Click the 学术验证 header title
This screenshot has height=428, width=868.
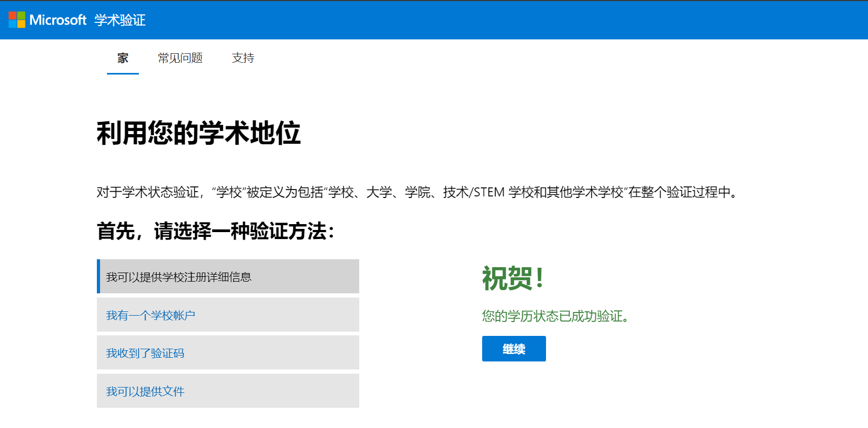120,20
